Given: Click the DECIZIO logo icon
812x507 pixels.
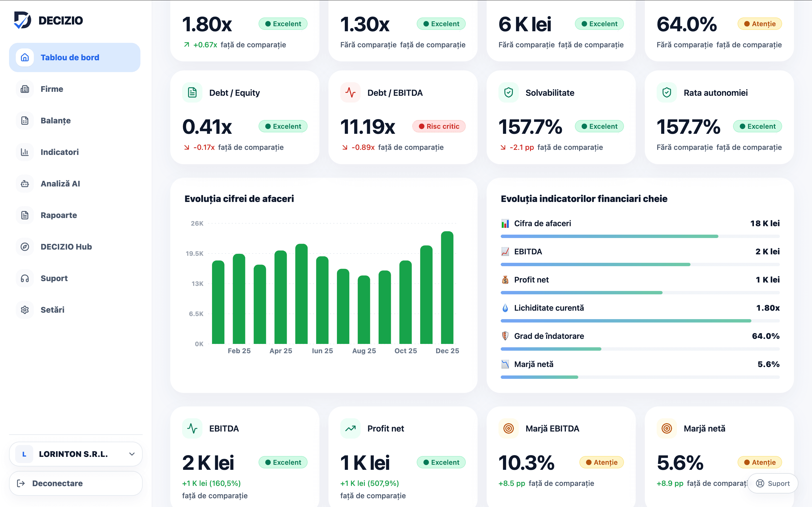Looking at the screenshot, I should point(23,20).
